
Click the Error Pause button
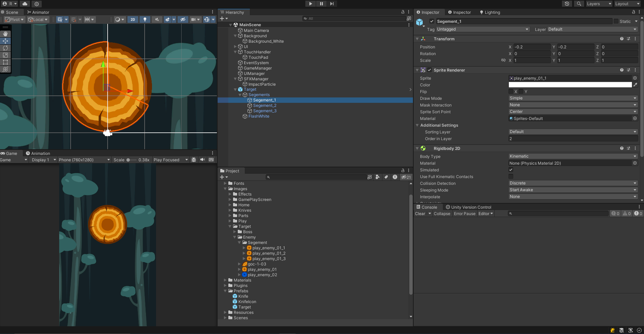(x=464, y=214)
